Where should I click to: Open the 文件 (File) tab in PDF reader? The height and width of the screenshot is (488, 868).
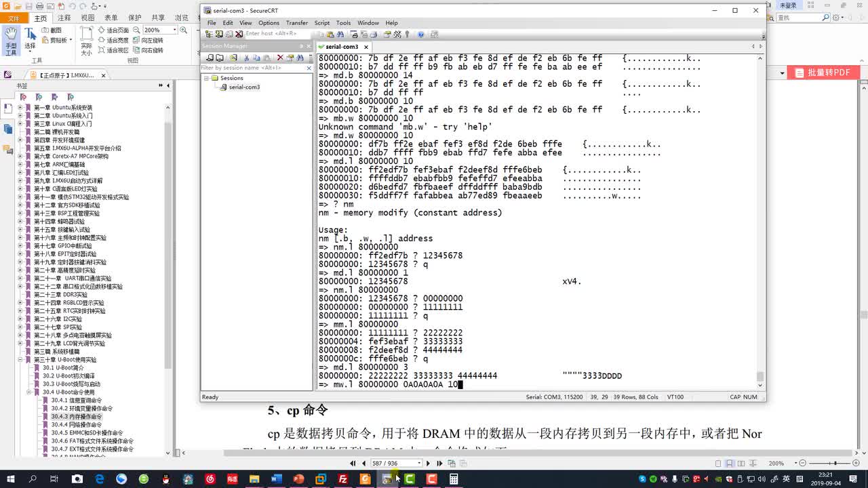[x=13, y=18]
